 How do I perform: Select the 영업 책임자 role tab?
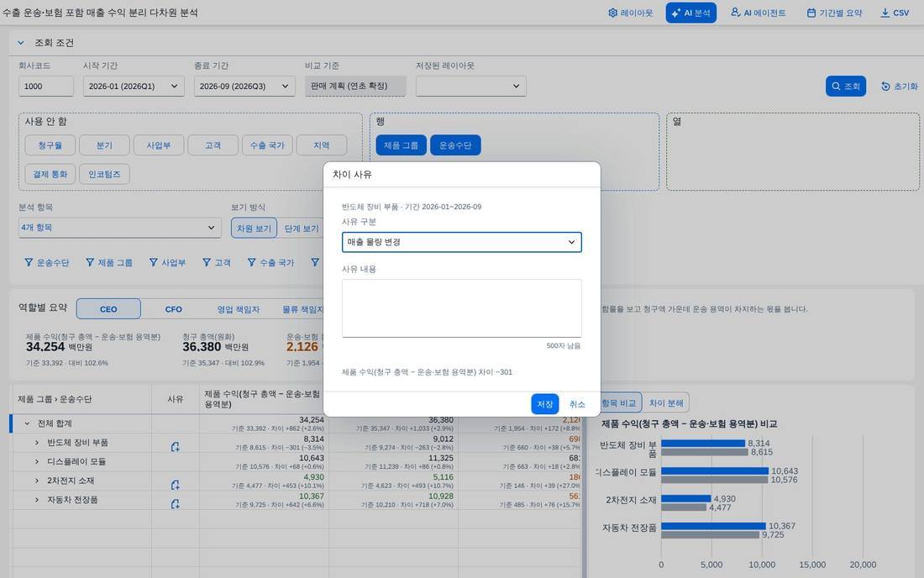point(238,308)
